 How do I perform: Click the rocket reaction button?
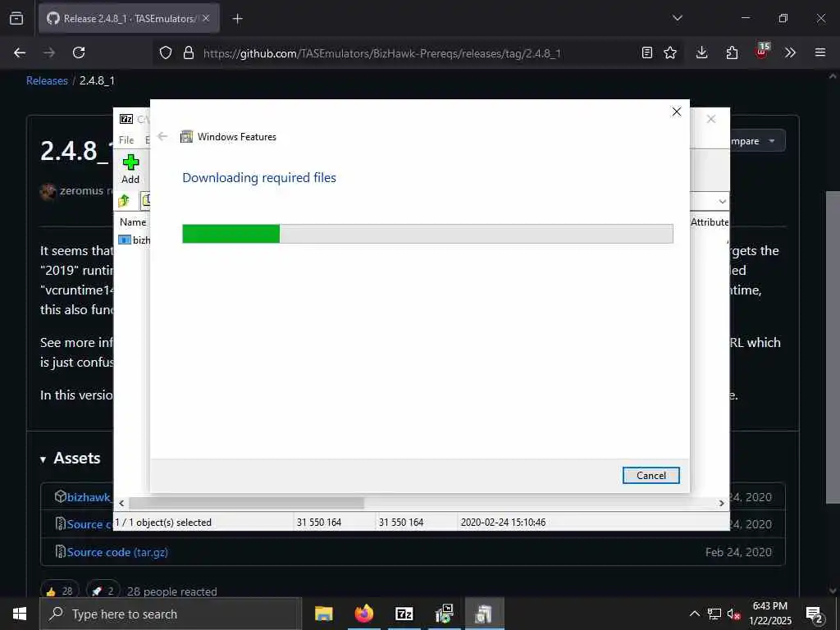pyautogui.click(x=103, y=591)
